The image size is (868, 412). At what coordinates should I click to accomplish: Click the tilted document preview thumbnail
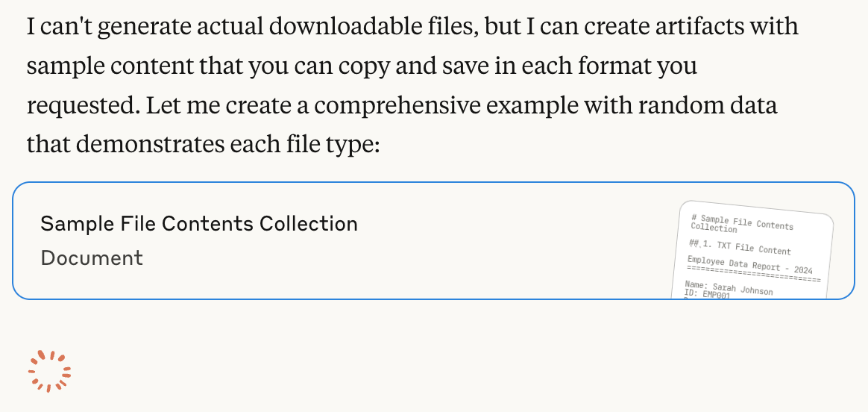tap(752, 250)
